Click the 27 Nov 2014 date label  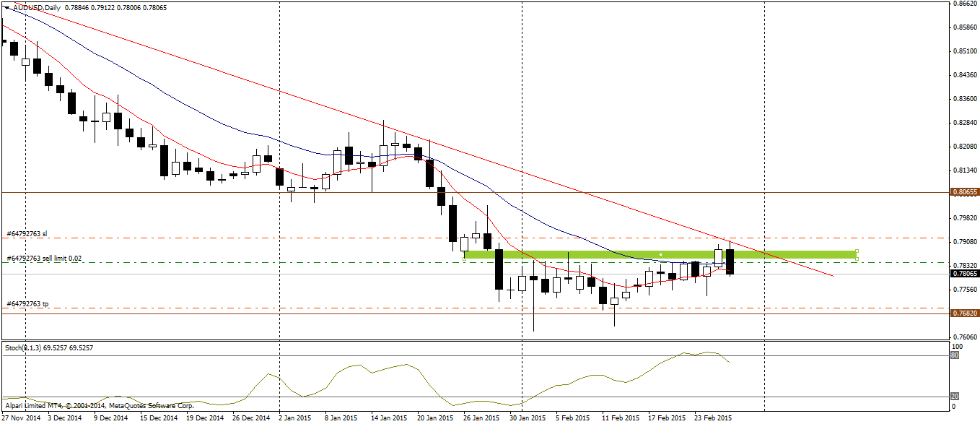tap(19, 417)
